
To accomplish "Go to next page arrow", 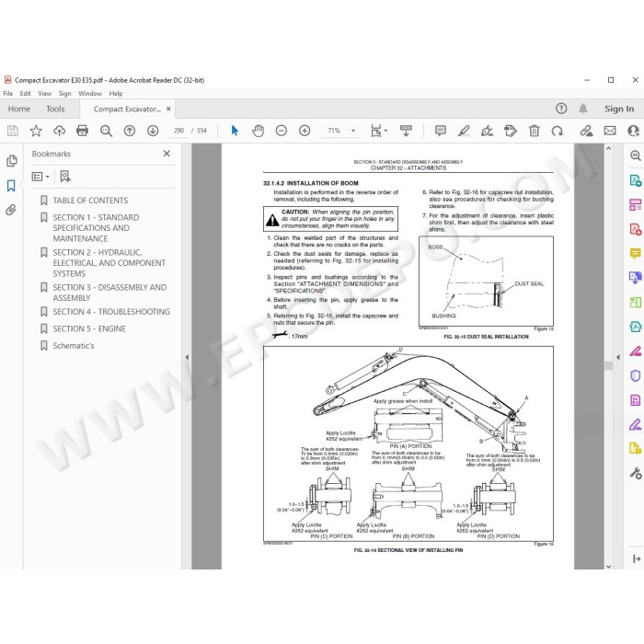I will pos(153,131).
